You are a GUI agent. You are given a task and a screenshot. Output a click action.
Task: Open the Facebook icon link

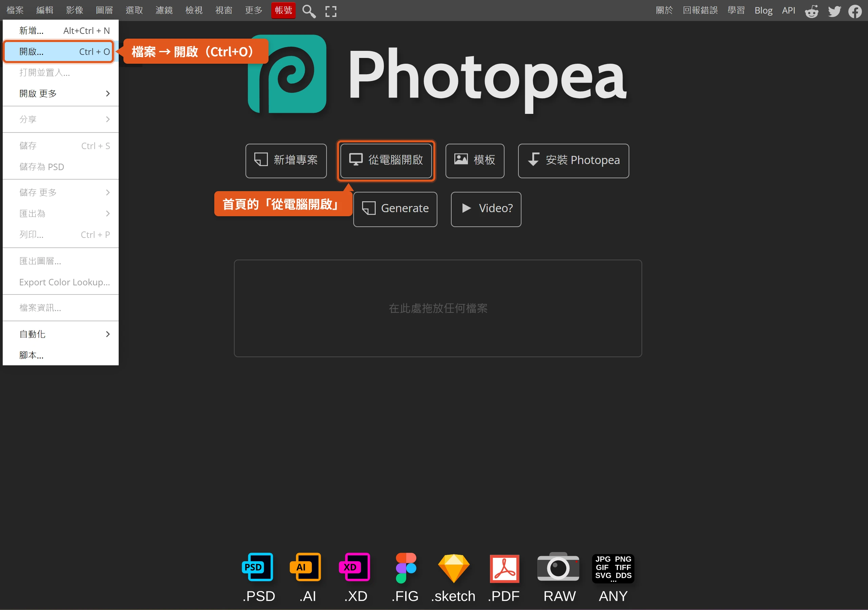pos(855,11)
